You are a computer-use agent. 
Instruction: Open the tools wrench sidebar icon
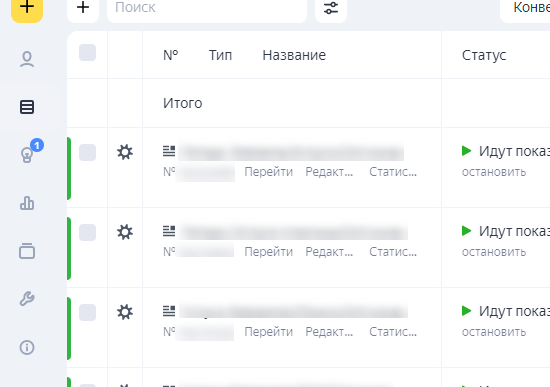pos(27,299)
